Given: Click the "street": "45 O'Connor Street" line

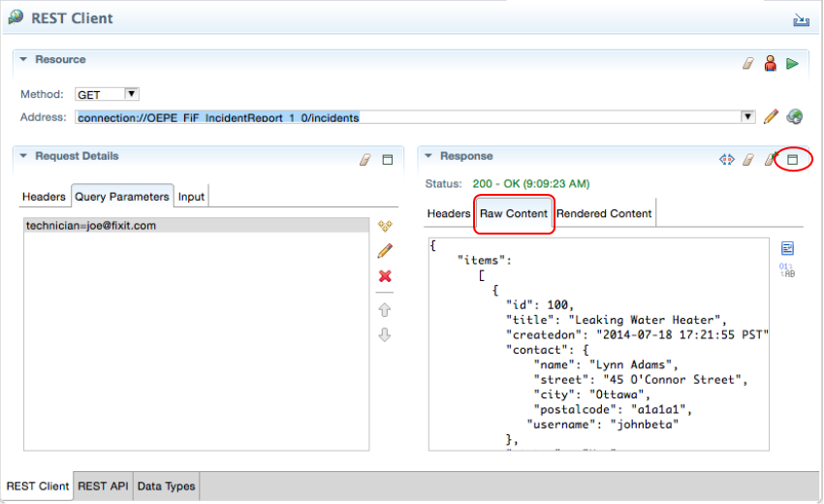Looking at the screenshot, I should pos(641,379).
